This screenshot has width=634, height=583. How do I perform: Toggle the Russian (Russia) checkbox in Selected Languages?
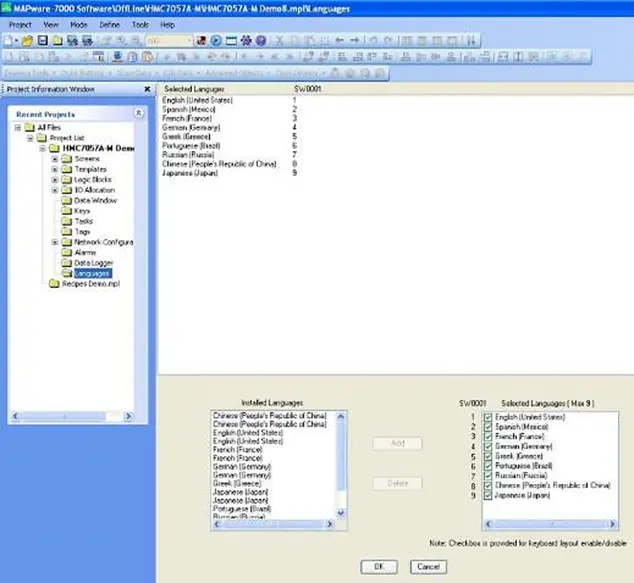(488, 476)
